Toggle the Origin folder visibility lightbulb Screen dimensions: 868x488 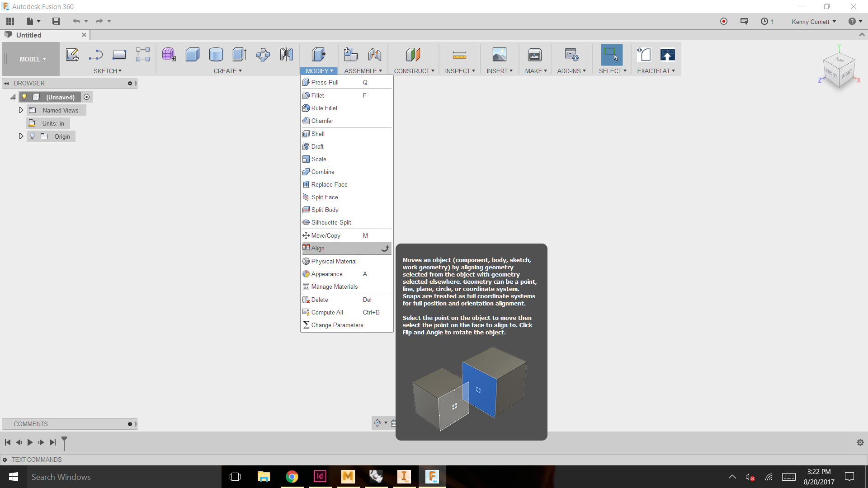tap(32, 136)
